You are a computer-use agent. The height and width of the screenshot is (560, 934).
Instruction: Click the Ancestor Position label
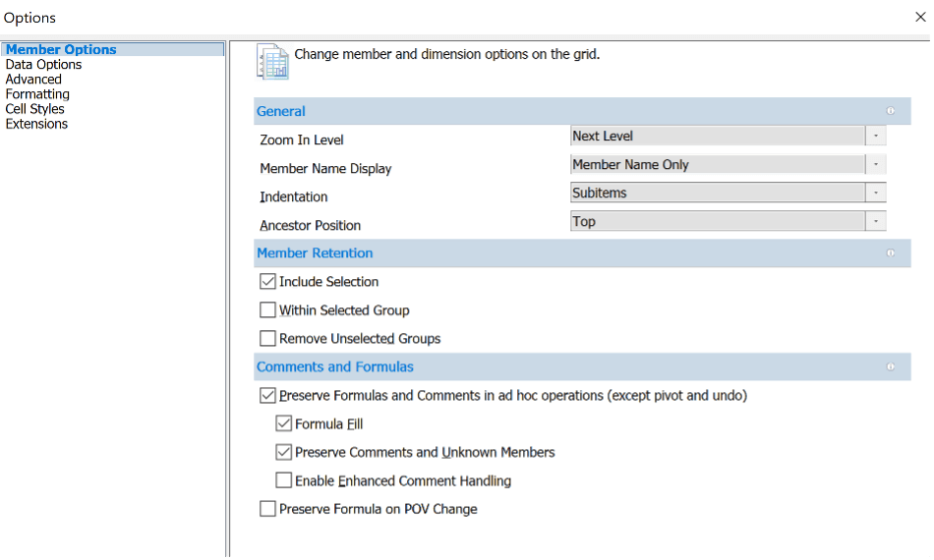tap(311, 226)
